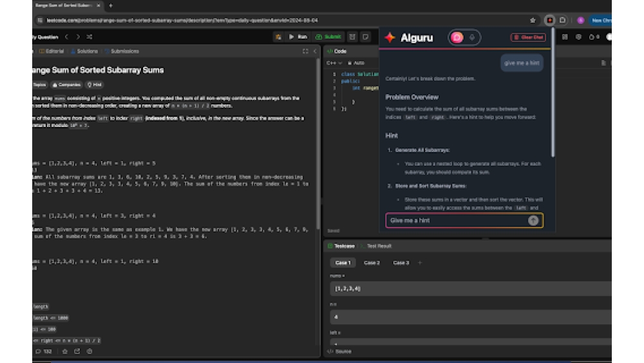The height and width of the screenshot is (363, 644).
Task: Switch to the Solutions tab
Action: coord(84,52)
